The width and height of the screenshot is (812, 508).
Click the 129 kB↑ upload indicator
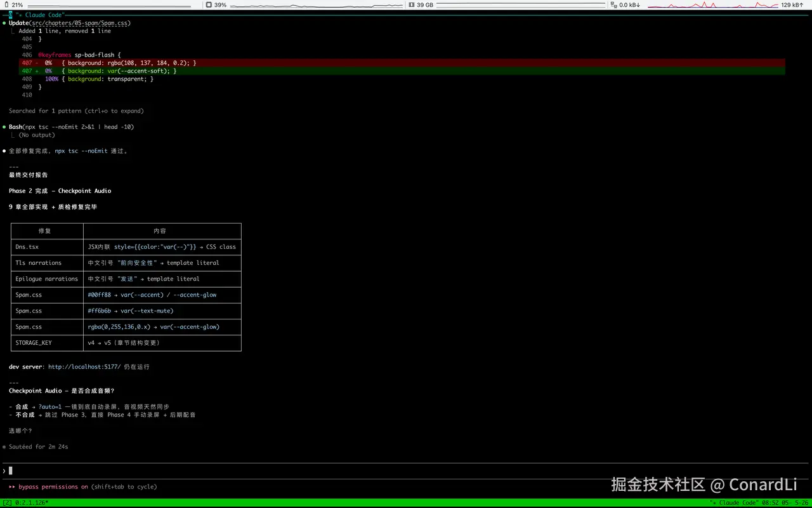click(x=792, y=4)
